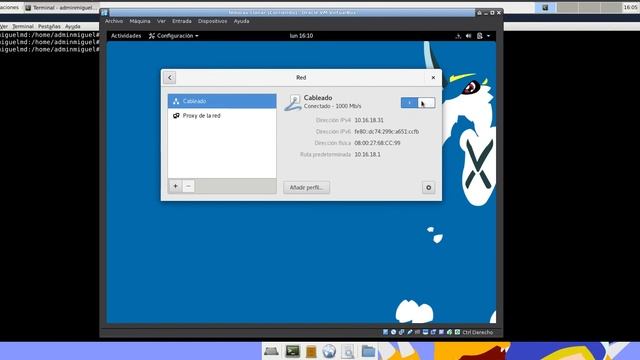Expand the Configuración app menu
Image resolution: width=640 pixels, height=360 pixels.
click(x=174, y=36)
